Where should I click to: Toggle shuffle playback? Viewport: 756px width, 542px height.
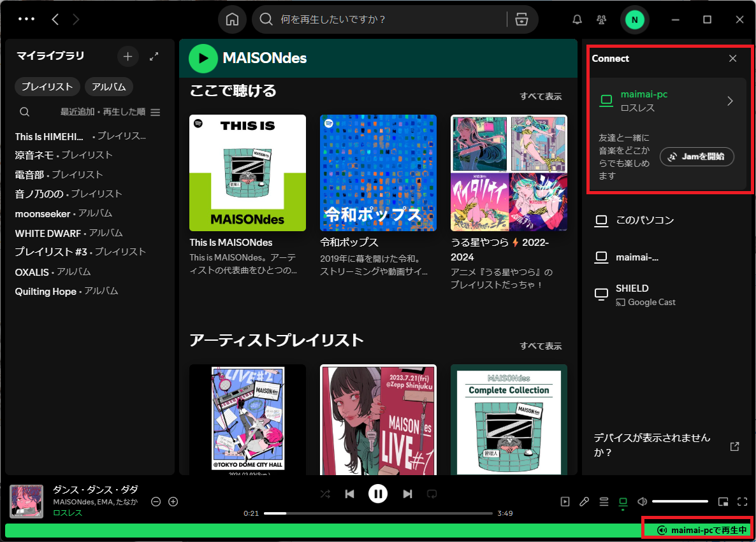point(326,494)
